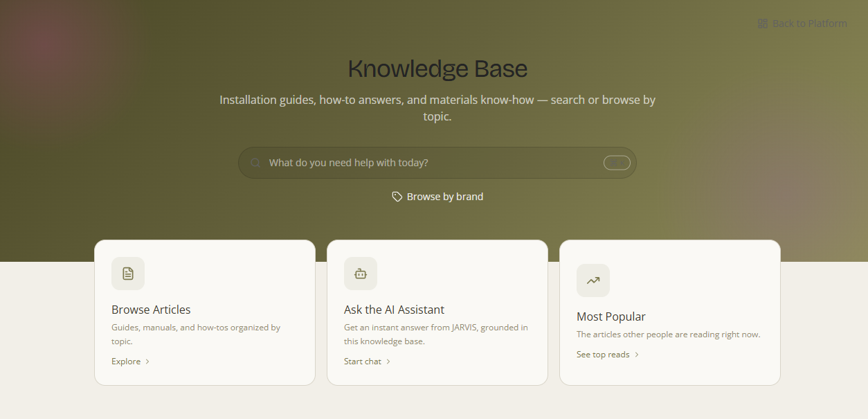
Task: Click the chevron arrow next to Explore
Action: point(147,362)
